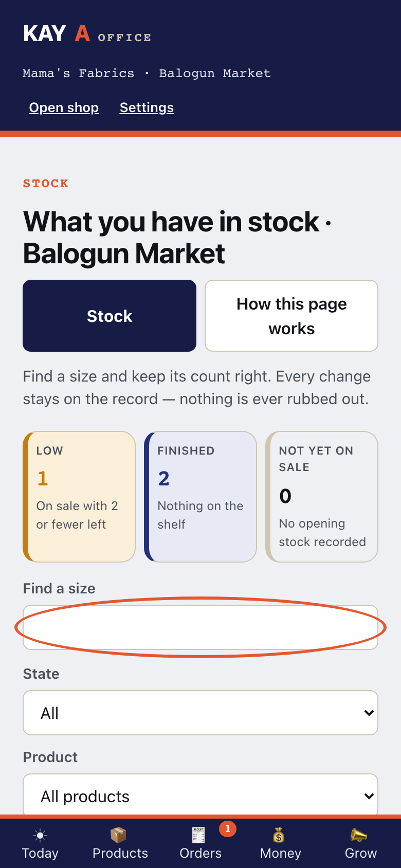Open the Today tab sun icon
The height and width of the screenshot is (868, 401).
pos(40,835)
